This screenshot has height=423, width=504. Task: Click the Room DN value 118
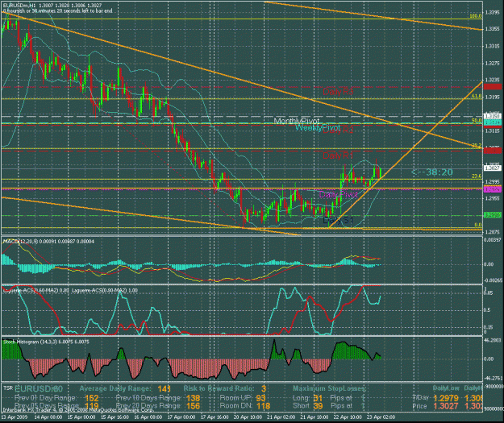coord(263,406)
